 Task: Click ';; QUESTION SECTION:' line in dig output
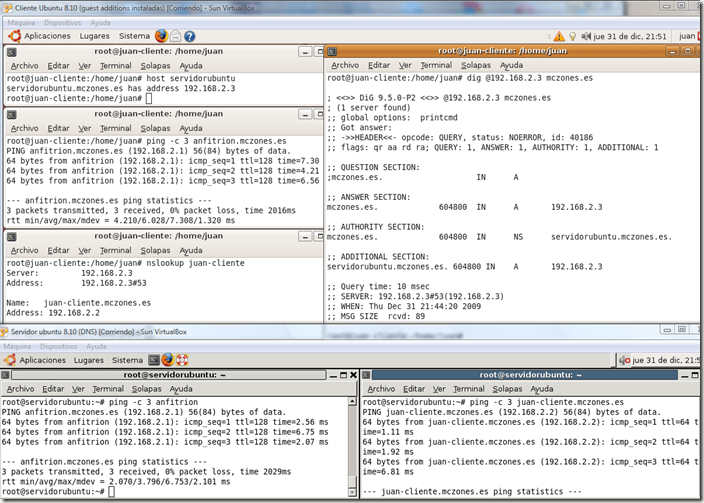[373, 167]
